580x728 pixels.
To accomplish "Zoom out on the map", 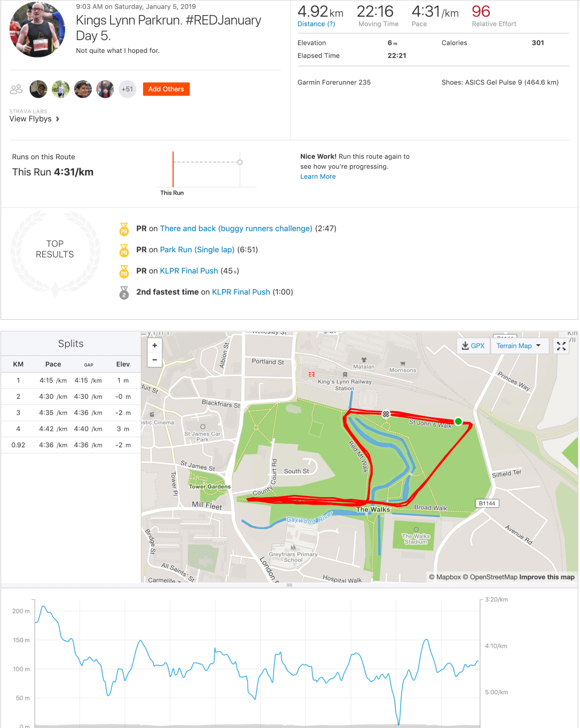I will pos(155,360).
